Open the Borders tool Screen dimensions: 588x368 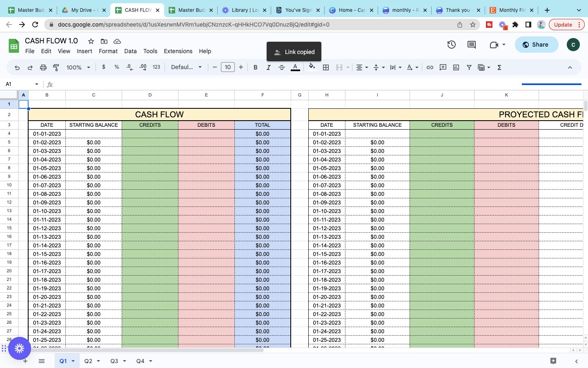coord(326,67)
